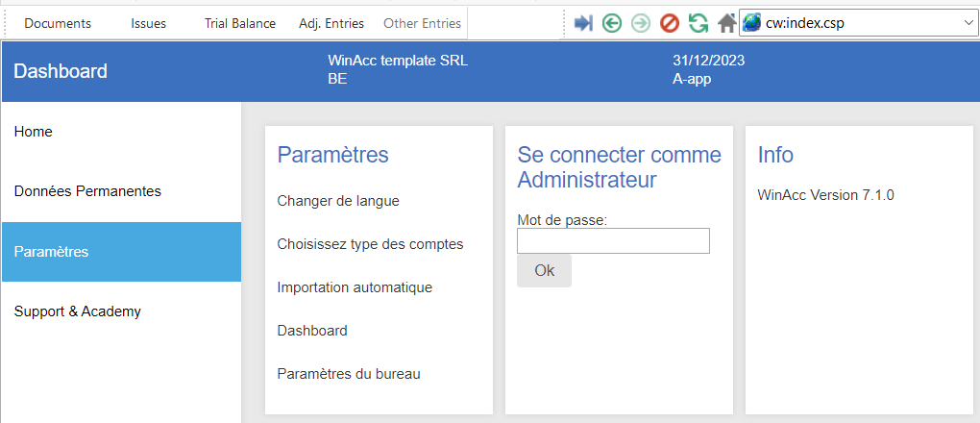Go forward with green right arrow

click(641, 24)
